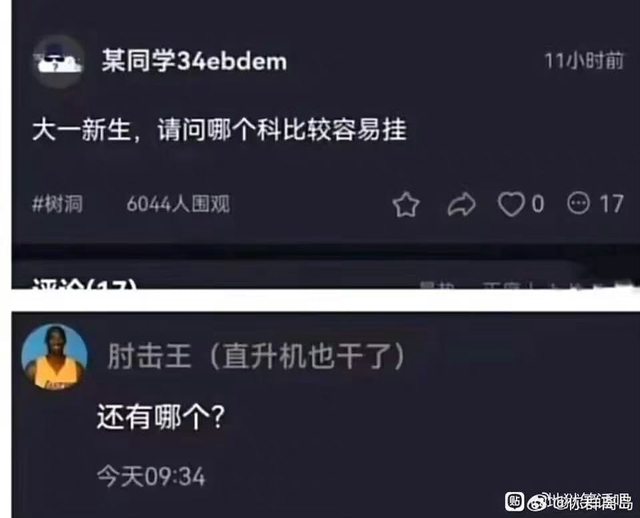Share the post using the arrow icon
Image resolution: width=640 pixels, height=518 pixels.
(461, 204)
